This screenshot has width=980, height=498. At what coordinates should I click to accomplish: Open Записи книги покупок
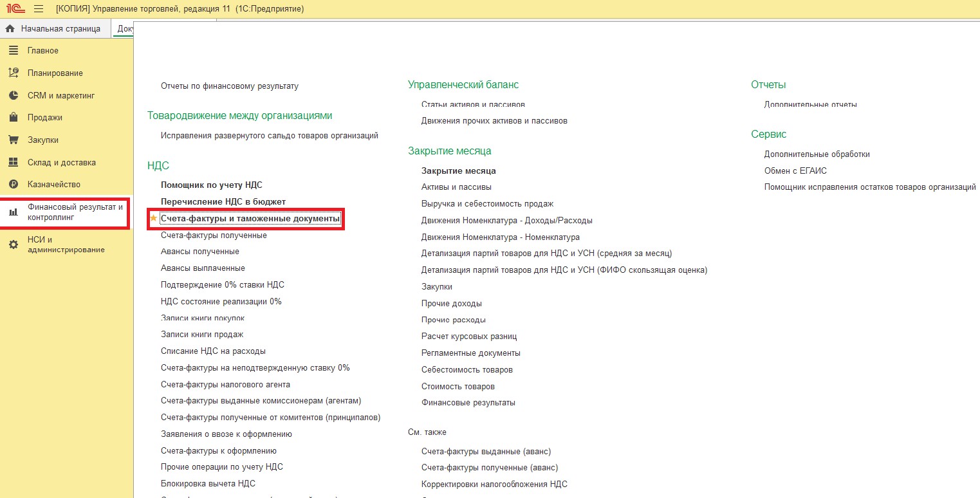click(x=203, y=318)
